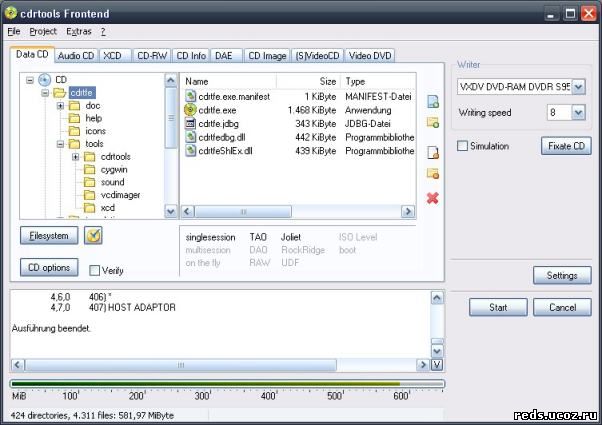The width and height of the screenshot is (602, 425).
Task: Click the vcdimager folder icon
Action: pyautogui.click(x=89, y=195)
